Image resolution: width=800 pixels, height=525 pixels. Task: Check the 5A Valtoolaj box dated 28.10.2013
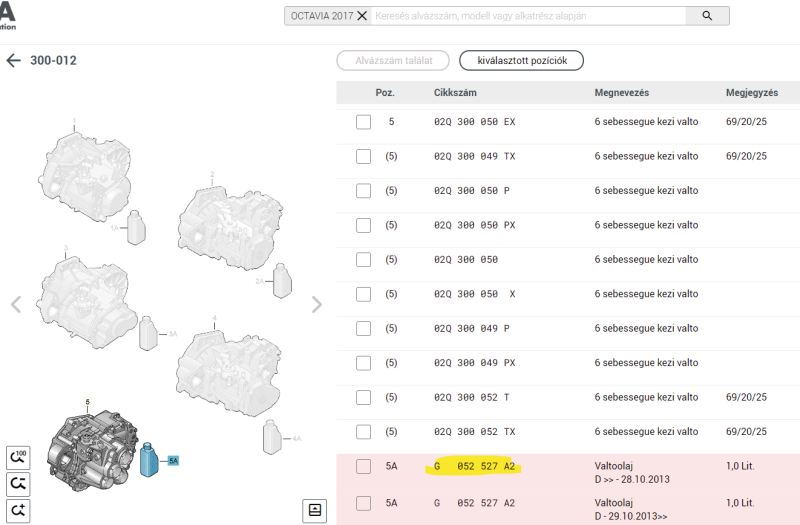[363, 466]
